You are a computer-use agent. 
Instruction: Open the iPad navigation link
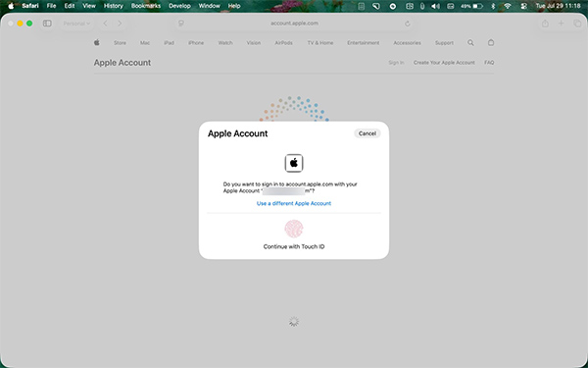tap(170, 43)
